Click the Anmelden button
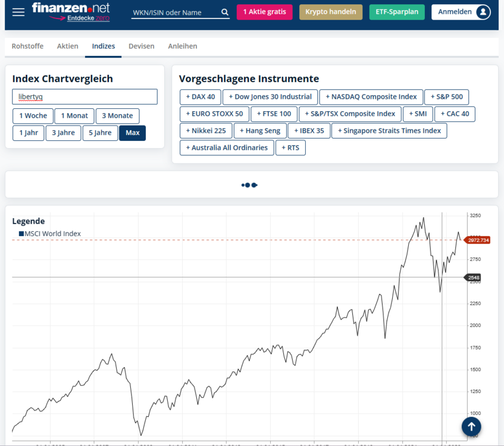This screenshot has height=446, width=504. [x=461, y=12]
